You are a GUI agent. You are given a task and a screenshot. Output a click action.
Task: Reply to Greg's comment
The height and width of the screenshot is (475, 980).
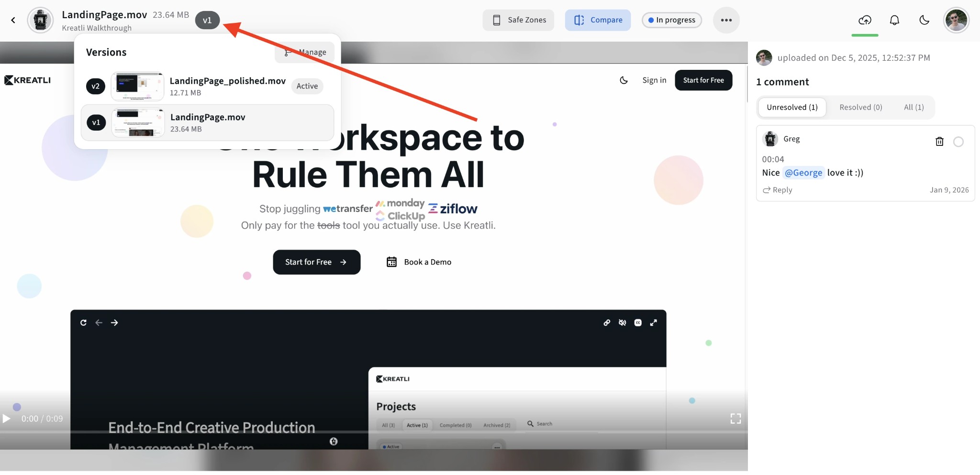click(x=777, y=190)
